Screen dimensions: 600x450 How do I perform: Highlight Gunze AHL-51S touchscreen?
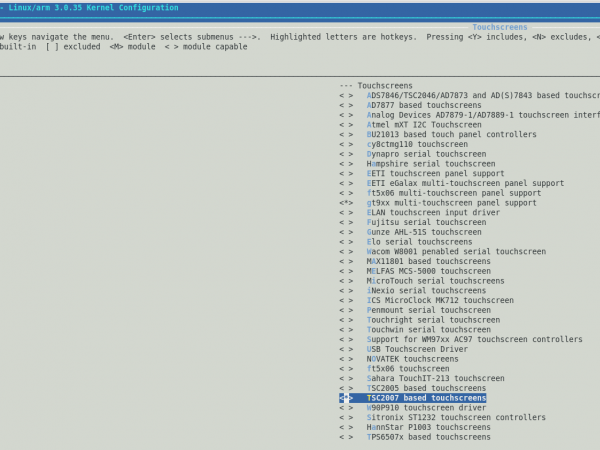point(424,232)
